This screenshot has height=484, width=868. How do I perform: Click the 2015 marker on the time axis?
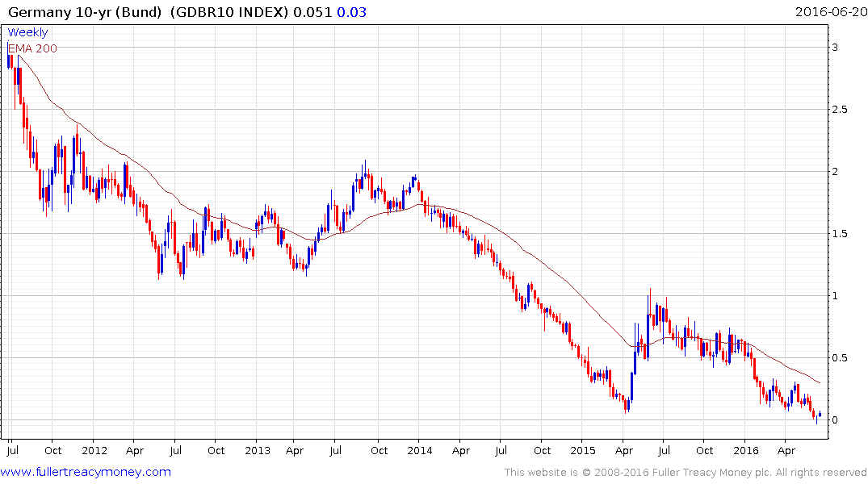point(582,450)
